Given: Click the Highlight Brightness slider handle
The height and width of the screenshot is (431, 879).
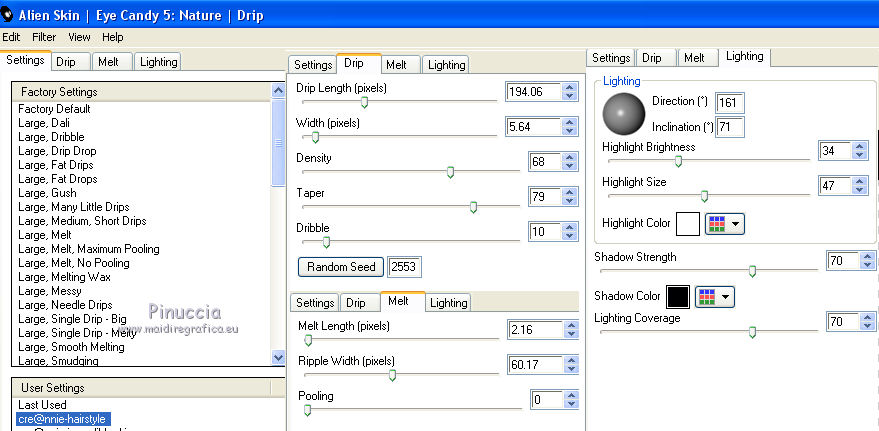Looking at the screenshot, I should 678,161.
